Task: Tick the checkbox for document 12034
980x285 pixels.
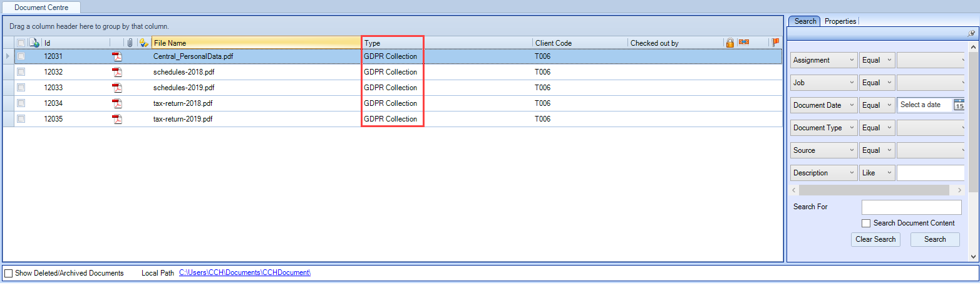Action: pos(21,103)
